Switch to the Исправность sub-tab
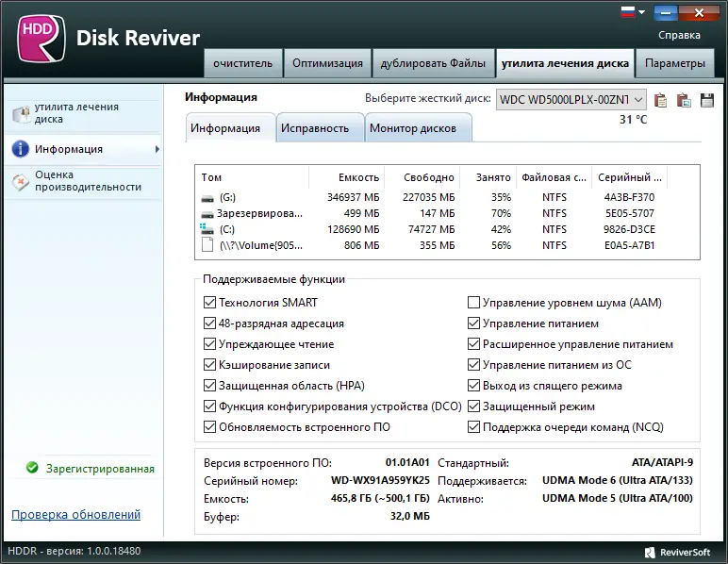Image resolution: width=728 pixels, height=564 pixels. click(x=320, y=127)
